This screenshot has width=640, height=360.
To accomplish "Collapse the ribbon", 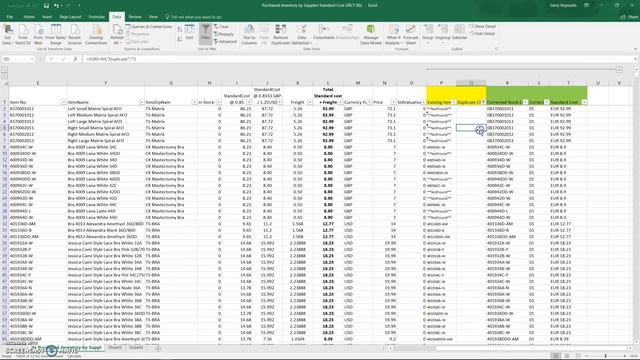I will (x=635, y=49).
